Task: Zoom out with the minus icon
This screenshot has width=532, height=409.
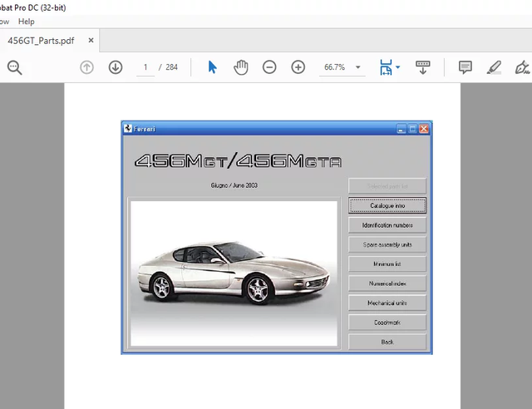Action: 269,67
